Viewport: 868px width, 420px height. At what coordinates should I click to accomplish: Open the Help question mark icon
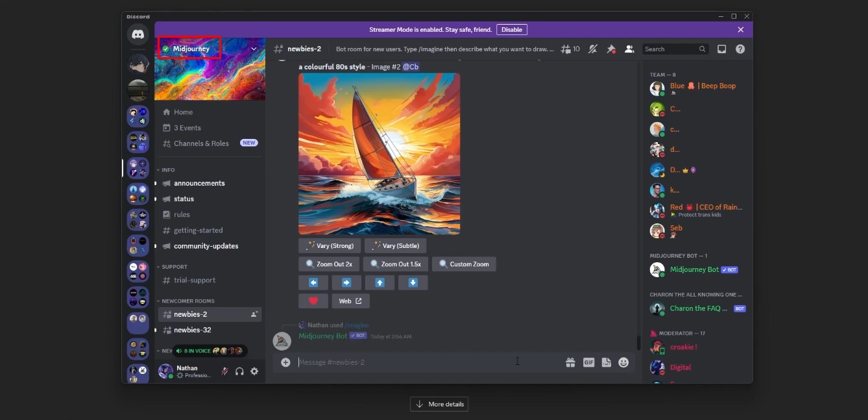(x=740, y=49)
